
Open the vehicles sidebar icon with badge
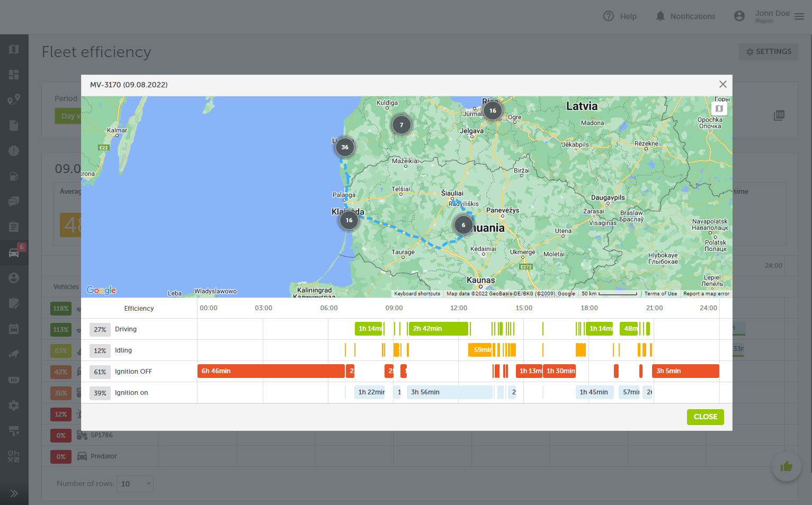pos(14,252)
